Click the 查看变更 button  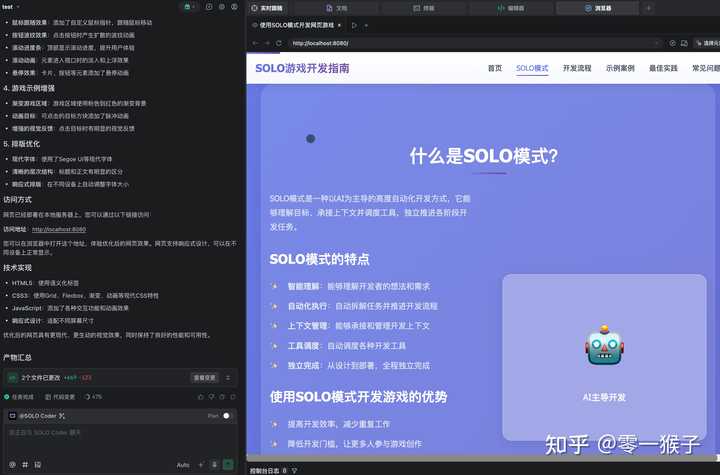pyautogui.click(x=204, y=378)
